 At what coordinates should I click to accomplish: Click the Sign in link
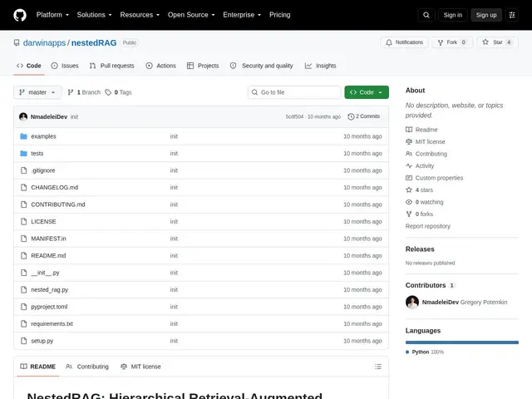[452, 15]
